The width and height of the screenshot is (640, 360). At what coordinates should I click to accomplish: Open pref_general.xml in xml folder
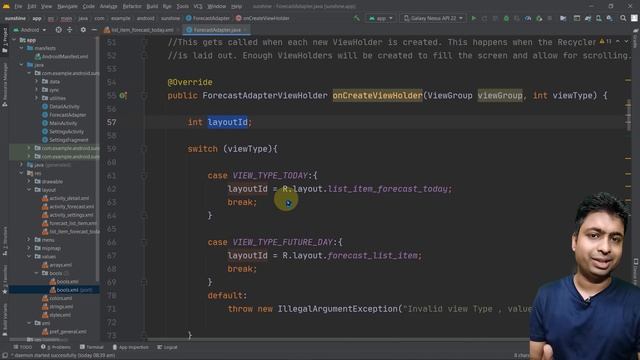click(x=64, y=331)
